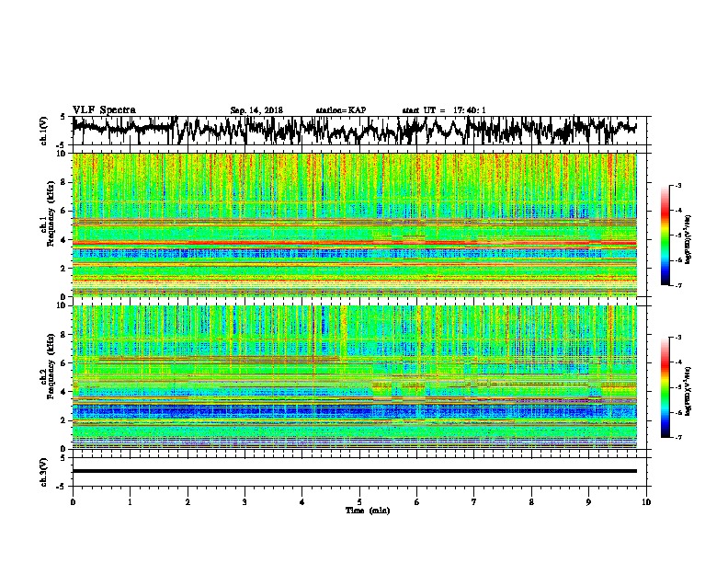
Task: Click the "-3" label on ch.1 color bar
Action: (x=678, y=185)
